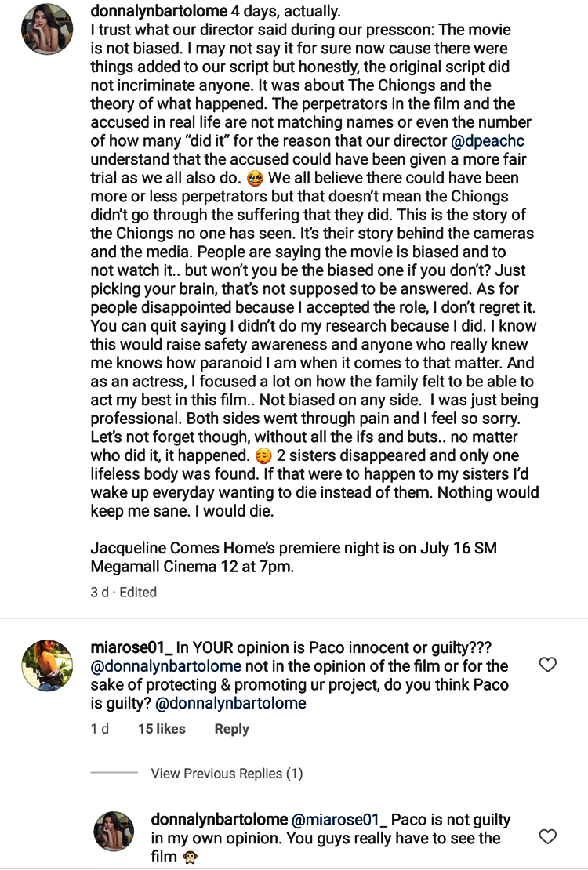Click the '1 d' timestamp on miarose01_'s comment
The height and width of the screenshot is (870, 588).
pyautogui.click(x=100, y=729)
